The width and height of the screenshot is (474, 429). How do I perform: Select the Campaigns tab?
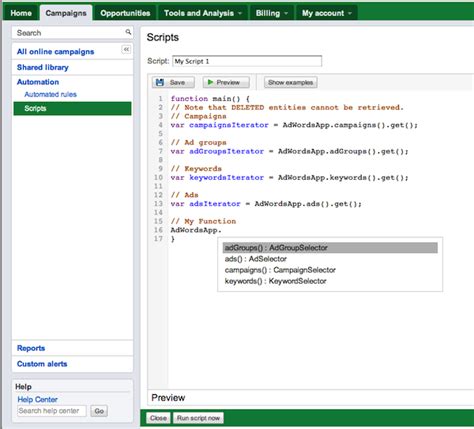pos(66,13)
